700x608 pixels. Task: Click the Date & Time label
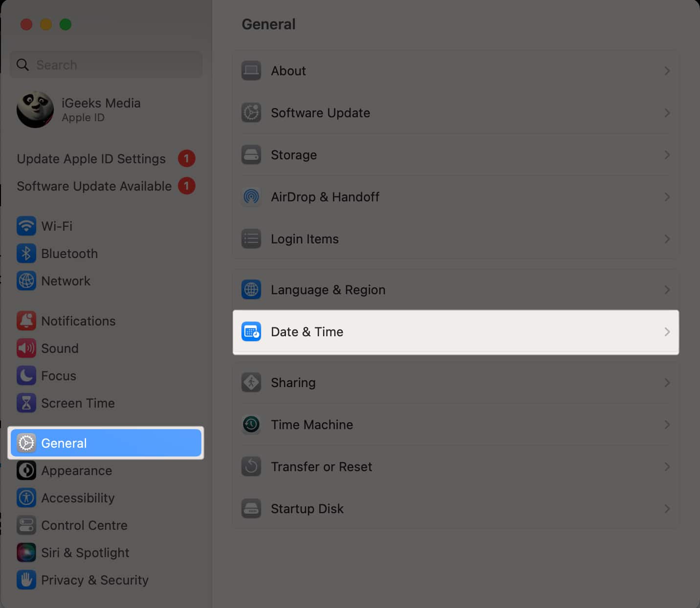307,332
